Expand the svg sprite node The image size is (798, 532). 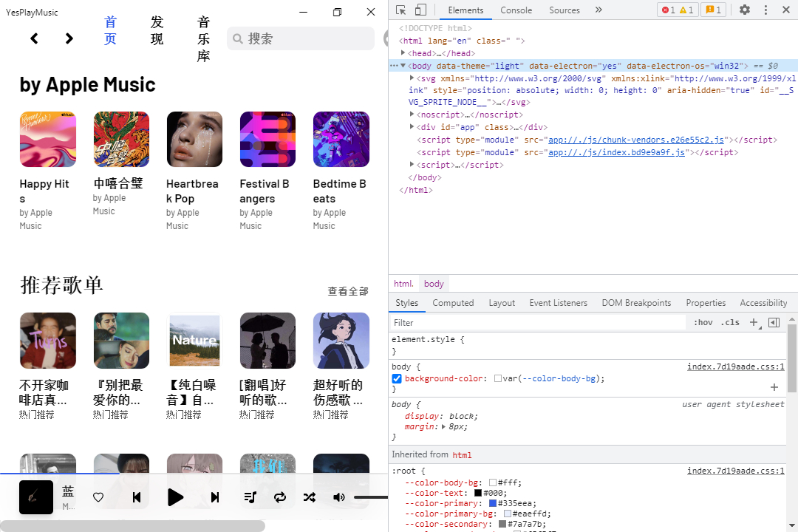tap(412, 78)
